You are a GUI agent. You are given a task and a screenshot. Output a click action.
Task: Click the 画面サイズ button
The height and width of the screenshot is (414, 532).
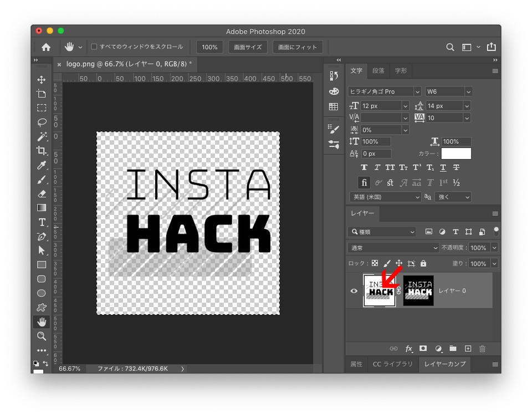[x=248, y=47]
